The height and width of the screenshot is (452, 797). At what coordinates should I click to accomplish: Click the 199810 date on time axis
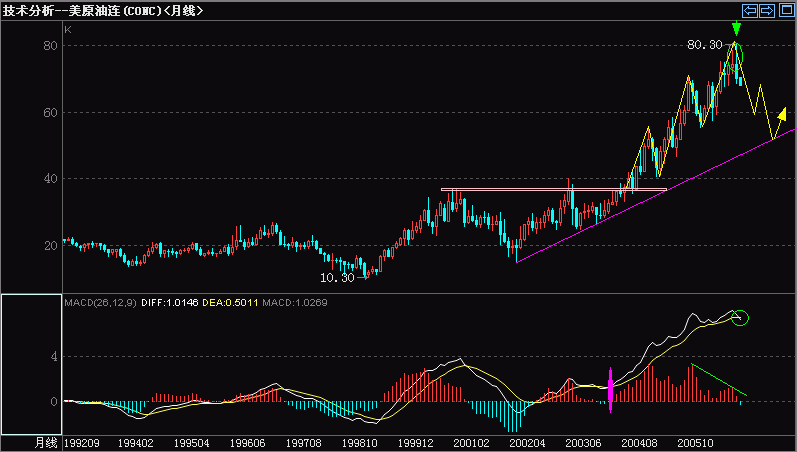click(x=359, y=443)
